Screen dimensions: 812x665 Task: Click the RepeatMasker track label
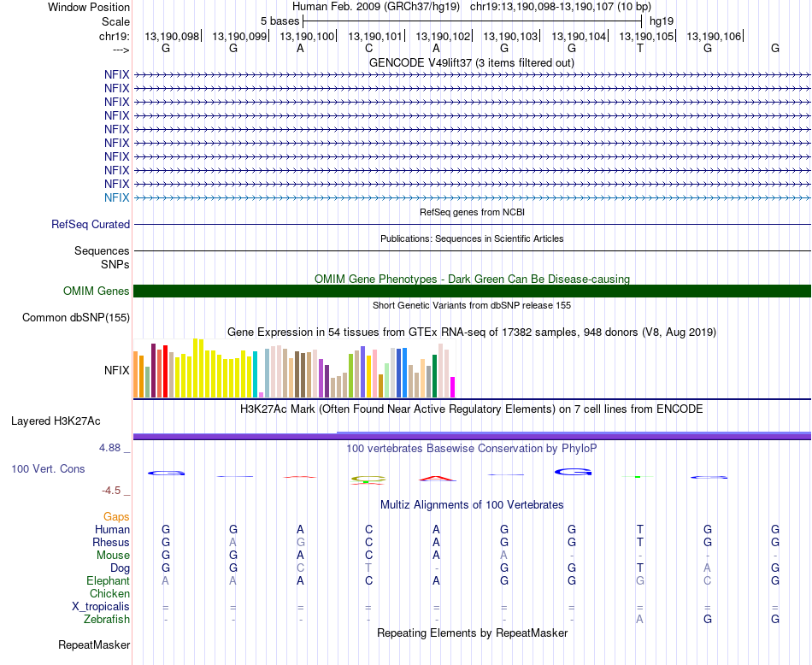[94, 644]
